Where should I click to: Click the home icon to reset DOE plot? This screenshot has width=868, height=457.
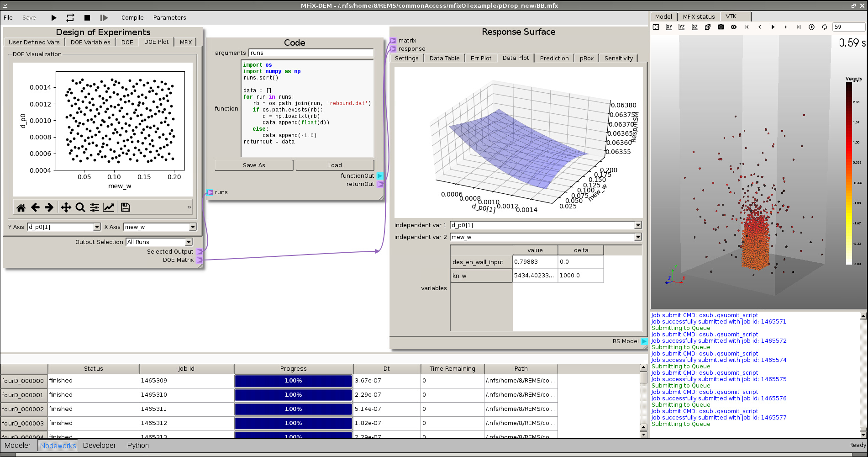21,207
